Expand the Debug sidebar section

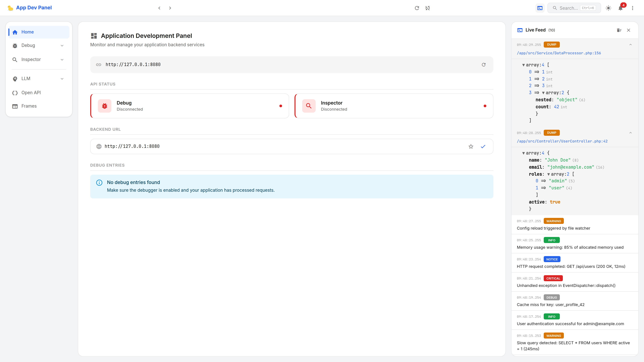pos(62,45)
